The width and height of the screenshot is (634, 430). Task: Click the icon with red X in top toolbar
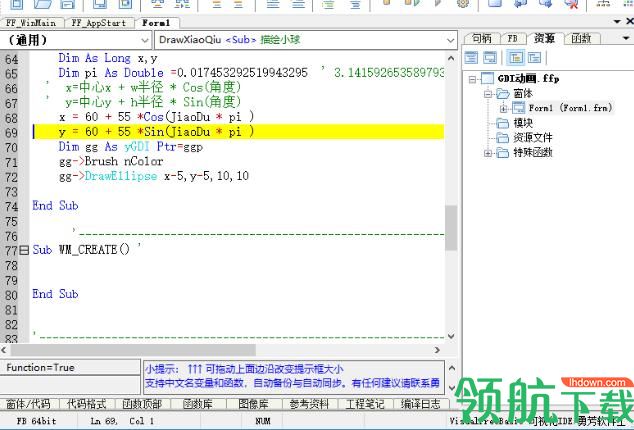click(x=571, y=4)
